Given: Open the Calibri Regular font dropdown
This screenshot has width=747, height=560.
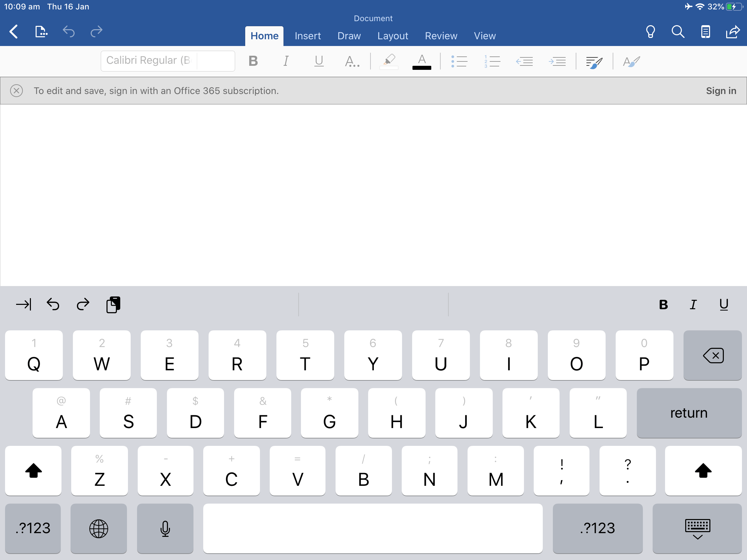Looking at the screenshot, I should (149, 61).
